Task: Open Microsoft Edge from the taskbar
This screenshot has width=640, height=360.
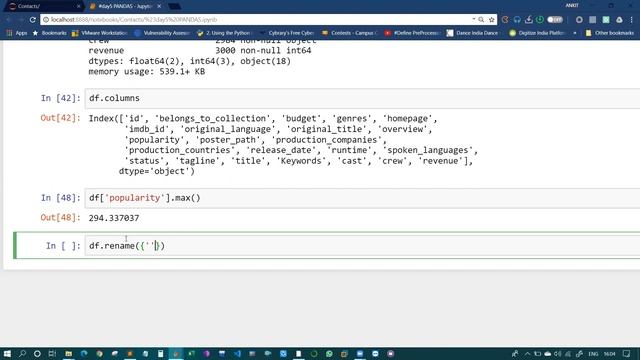Action: (84, 353)
